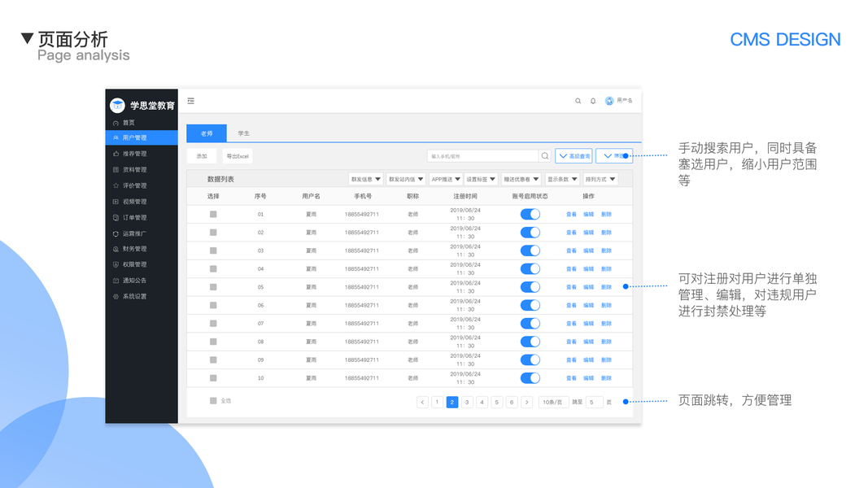Check the select box for row 03
The height and width of the screenshot is (488, 868).
(x=213, y=251)
